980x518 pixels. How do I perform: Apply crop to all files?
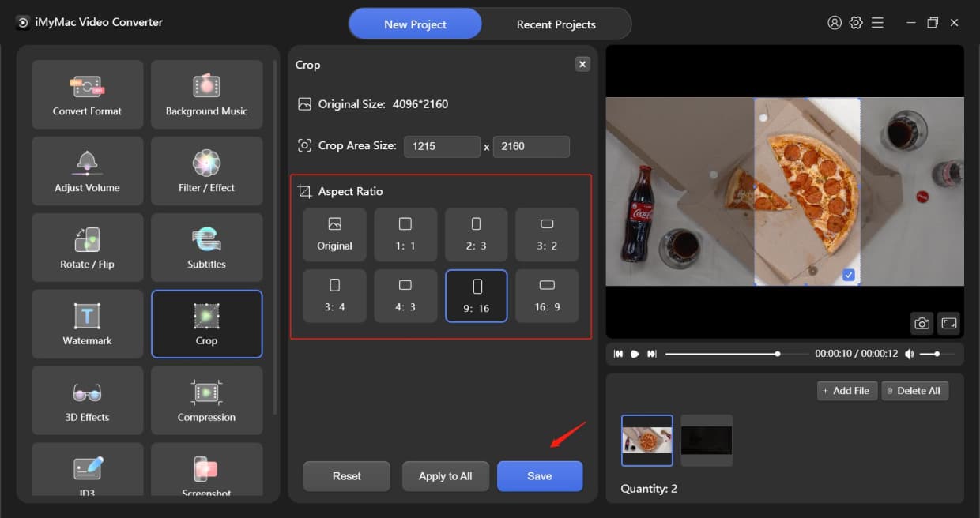tap(445, 475)
